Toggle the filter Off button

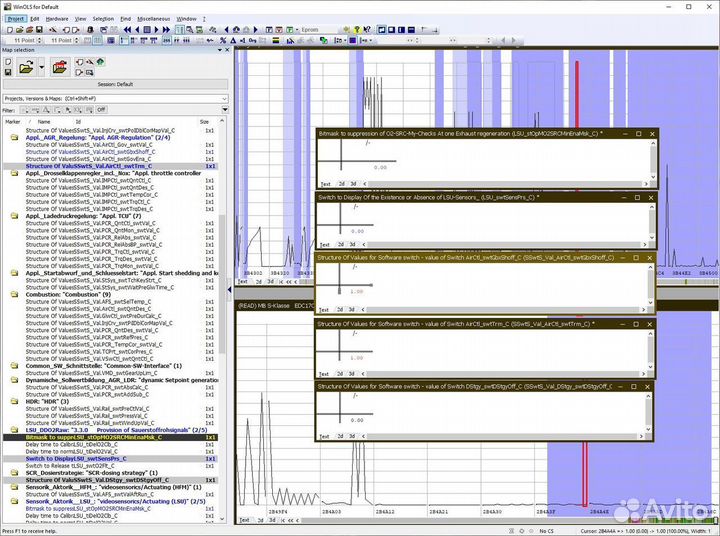click(x=101, y=110)
